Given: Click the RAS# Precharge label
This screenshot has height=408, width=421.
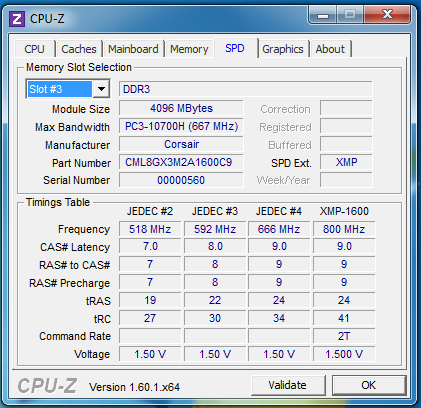Looking at the screenshot, I should [x=69, y=283].
